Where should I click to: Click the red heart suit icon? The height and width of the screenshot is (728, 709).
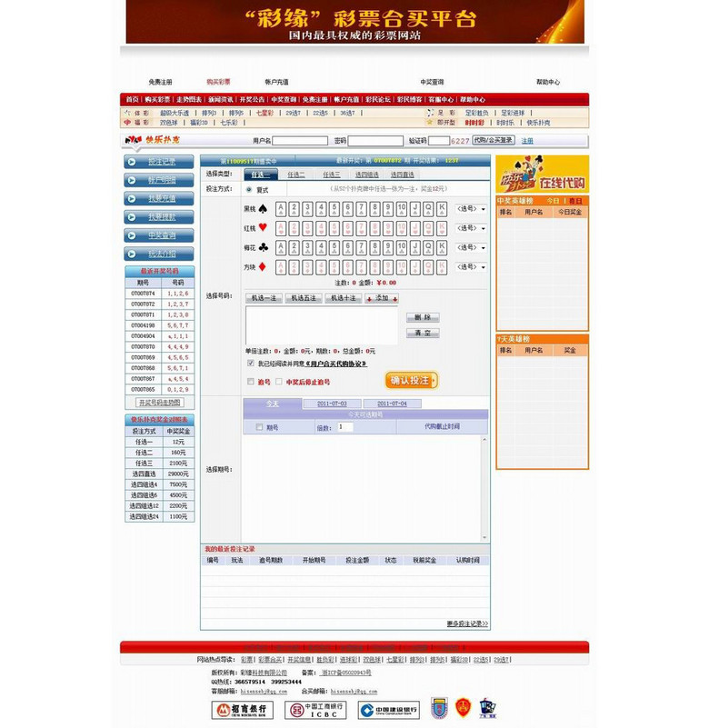click(263, 227)
